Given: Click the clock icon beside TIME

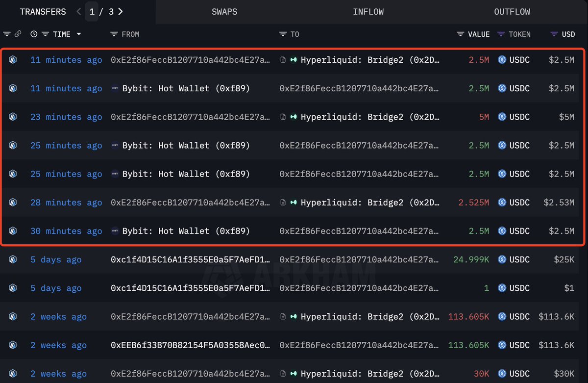Looking at the screenshot, I should pos(34,34).
